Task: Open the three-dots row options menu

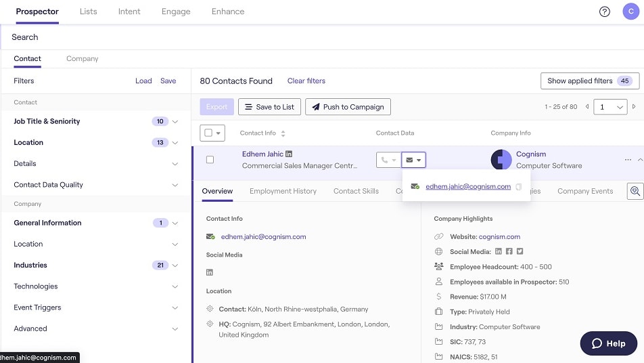Action: tap(628, 160)
